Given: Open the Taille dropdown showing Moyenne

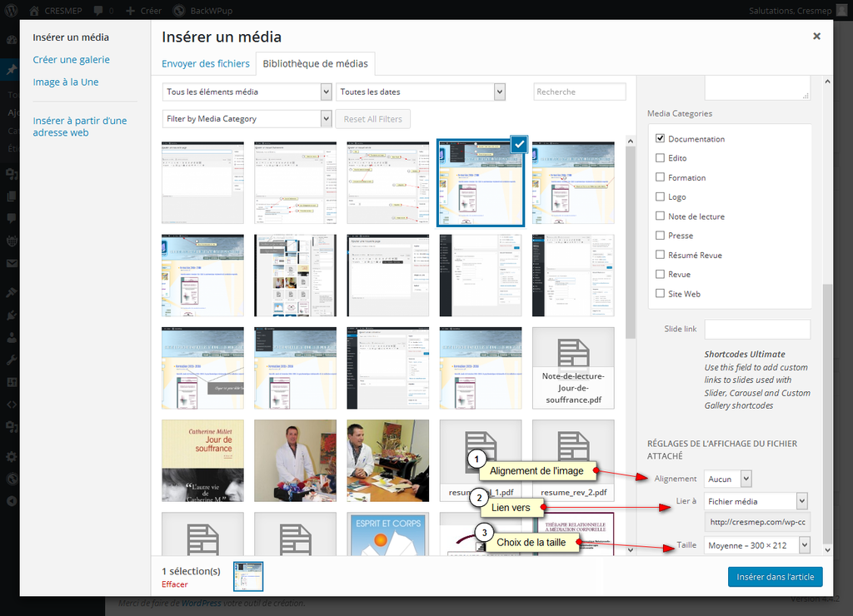Looking at the screenshot, I should pos(756,545).
